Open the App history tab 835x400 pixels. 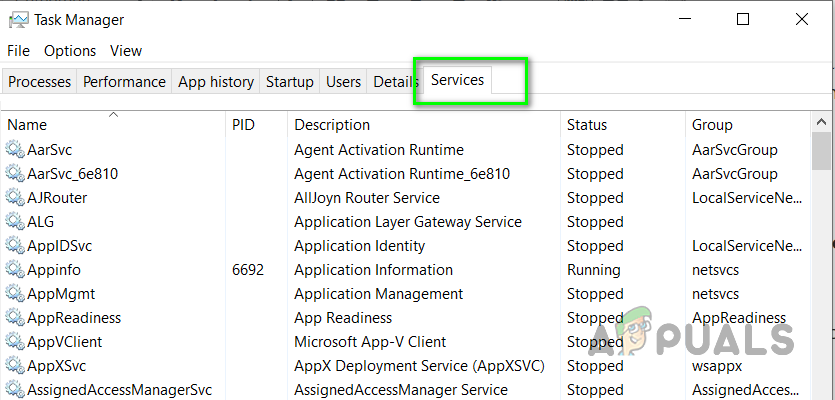pyautogui.click(x=215, y=82)
